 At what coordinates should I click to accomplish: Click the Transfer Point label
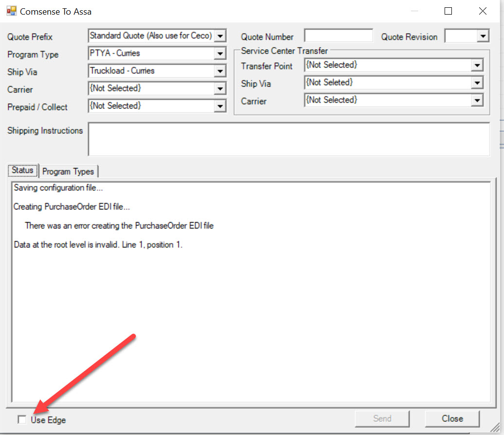[x=267, y=66]
